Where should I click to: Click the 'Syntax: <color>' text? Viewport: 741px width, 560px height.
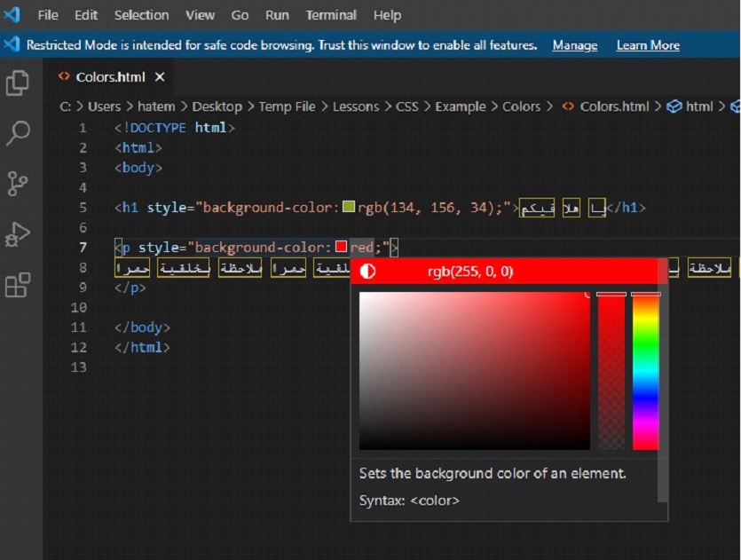tap(409, 501)
